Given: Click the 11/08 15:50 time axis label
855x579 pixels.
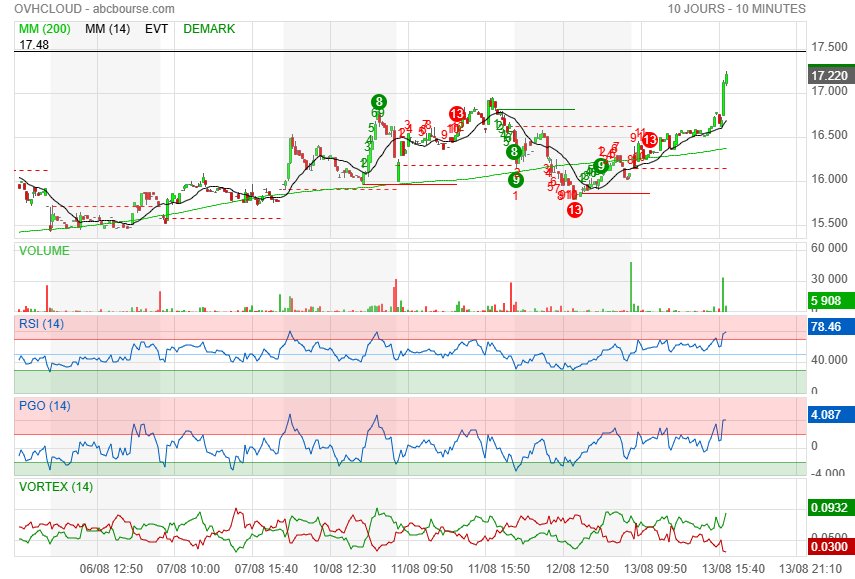Looking at the screenshot, I should point(499,569).
